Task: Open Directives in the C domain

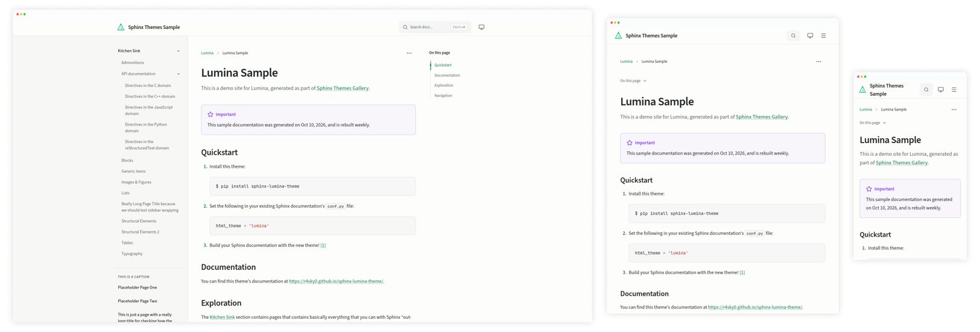Action: (148, 85)
